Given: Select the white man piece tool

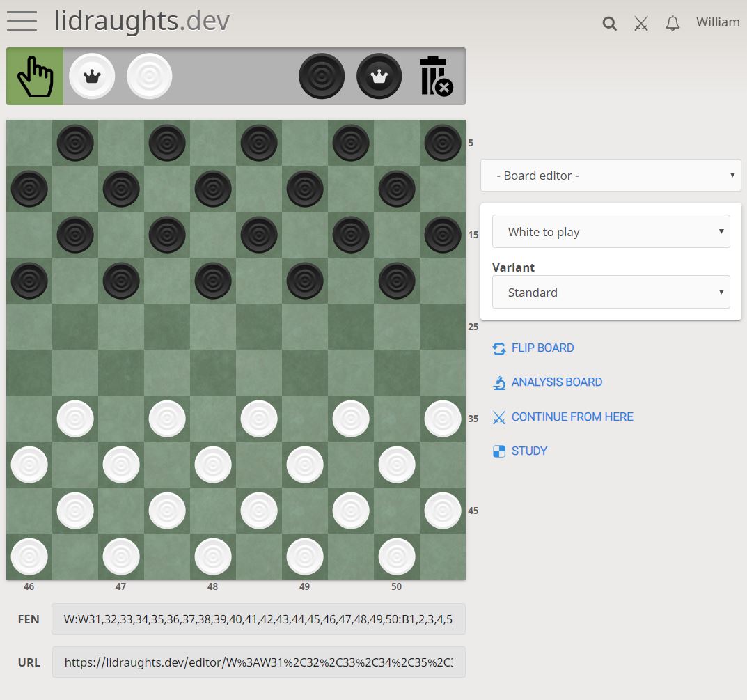Looking at the screenshot, I should pyautogui.click(x=149, y=76).
